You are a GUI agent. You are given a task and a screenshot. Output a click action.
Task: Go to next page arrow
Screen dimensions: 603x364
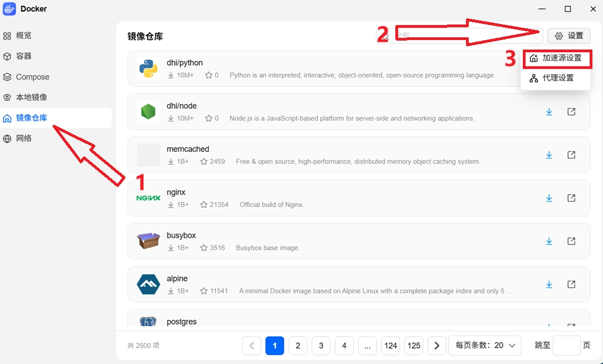coord(437,346)
